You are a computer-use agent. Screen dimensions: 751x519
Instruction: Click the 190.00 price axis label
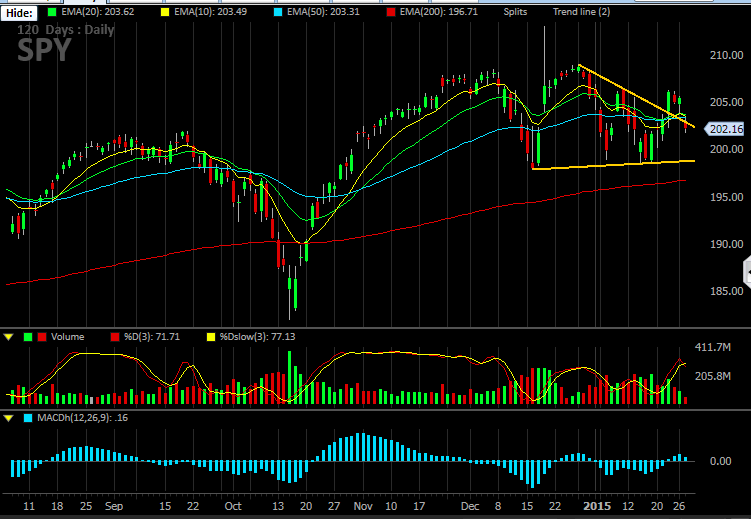point(726,244)
